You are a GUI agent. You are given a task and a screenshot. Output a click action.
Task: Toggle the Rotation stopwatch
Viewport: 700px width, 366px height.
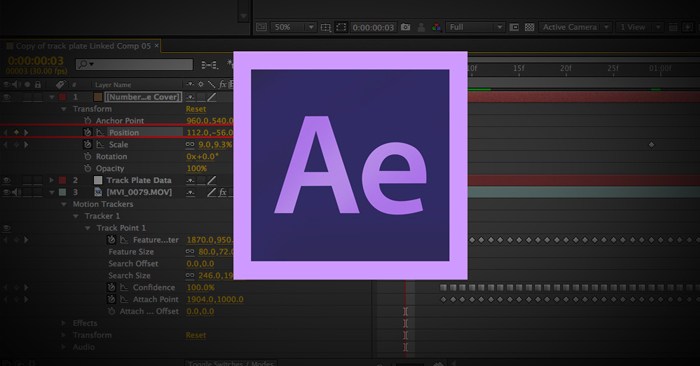(x=88, y=157)
